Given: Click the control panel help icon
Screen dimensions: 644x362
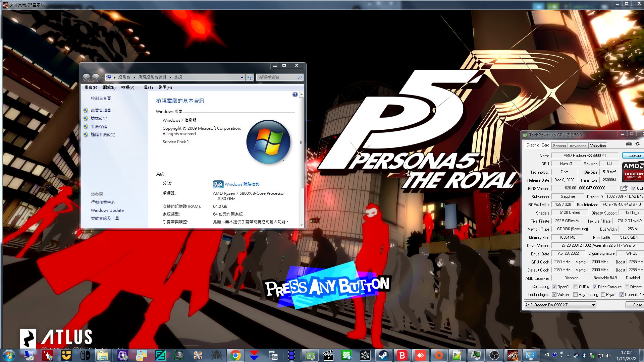Looking at the screenshot, I should 295,95.
